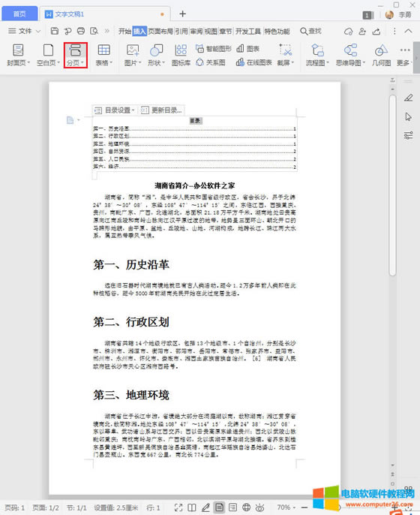Click the 封面页 cover page icon
420x515 pixels.
[18, 55]
